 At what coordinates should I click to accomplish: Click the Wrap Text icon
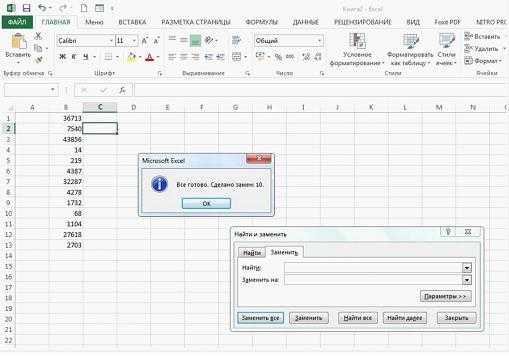point(236,40)
